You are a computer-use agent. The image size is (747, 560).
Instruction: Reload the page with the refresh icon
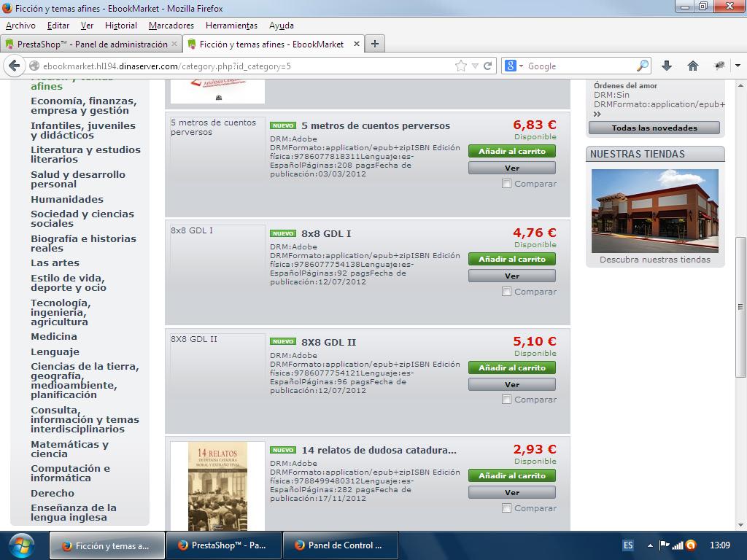(x=487, y=66)
